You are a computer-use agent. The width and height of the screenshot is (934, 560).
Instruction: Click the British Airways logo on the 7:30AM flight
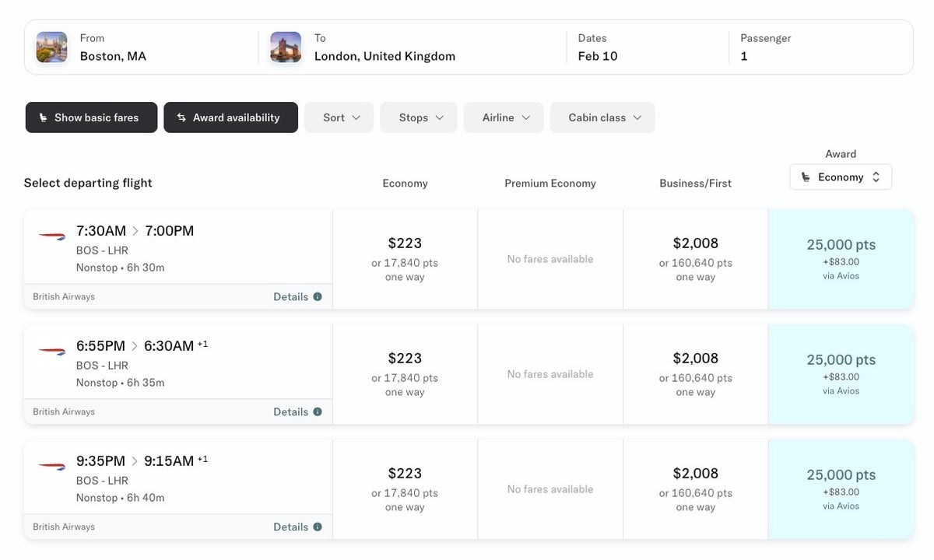pyautogui.click(x=51, y=236)
